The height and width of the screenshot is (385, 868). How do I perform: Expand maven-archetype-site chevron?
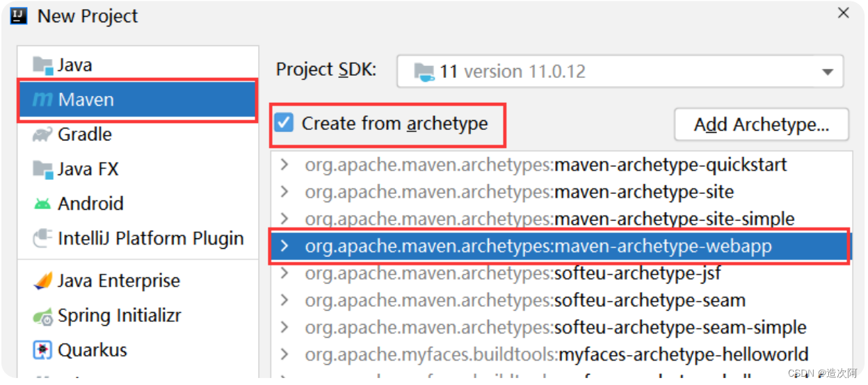pyautogui.click(x=284, y=192)
